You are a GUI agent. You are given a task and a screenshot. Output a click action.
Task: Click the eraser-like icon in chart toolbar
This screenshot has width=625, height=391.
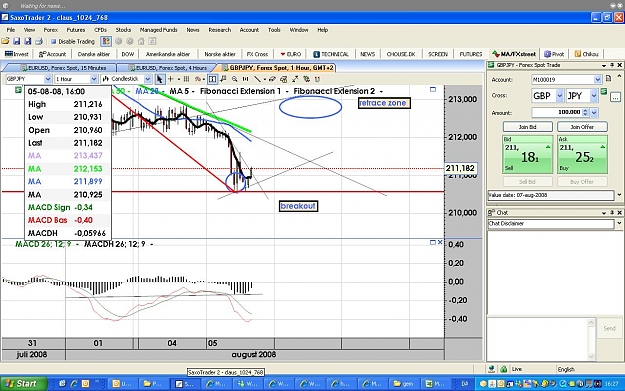point(273,79)
